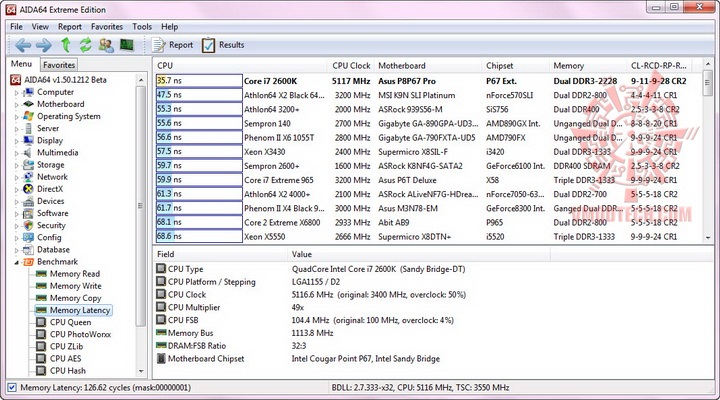Select the Config tree icon
The image size is (720, 400).
tap(28, 237)
